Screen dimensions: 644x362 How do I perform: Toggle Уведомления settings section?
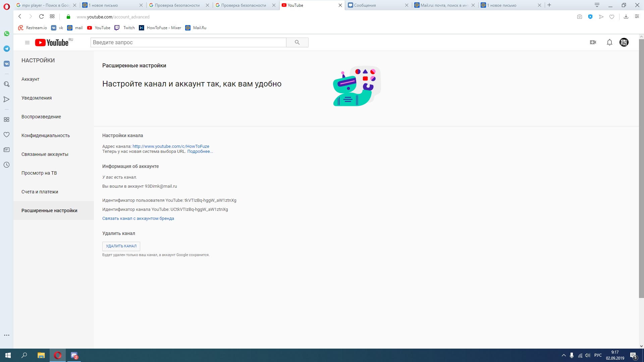tap(36, 98)
